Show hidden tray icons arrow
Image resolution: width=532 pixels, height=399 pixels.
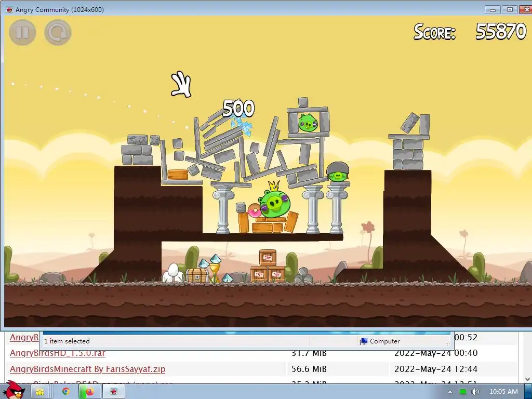point(450,392)
